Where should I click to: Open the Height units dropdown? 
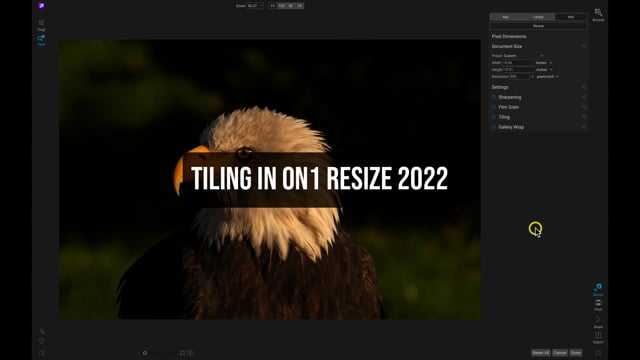[544, 69]
